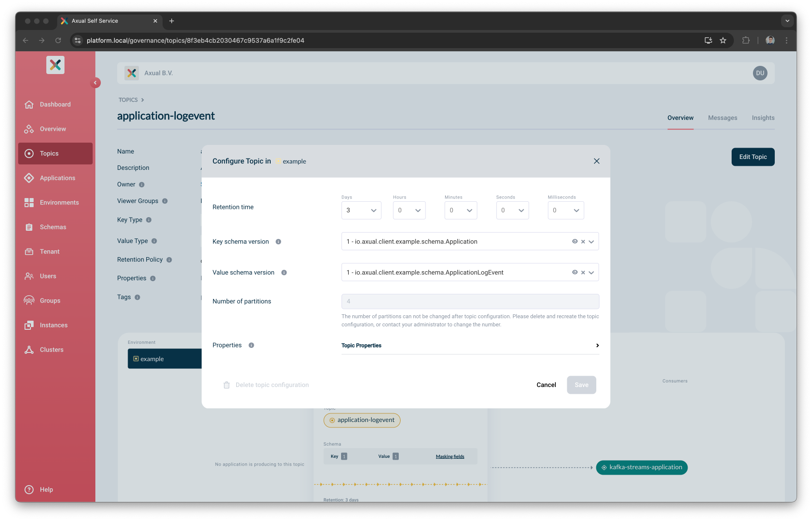Image resolution: width=812 pixels, height=521 pixels.
Task: Click the Number of partitions field
Action: 470,301
